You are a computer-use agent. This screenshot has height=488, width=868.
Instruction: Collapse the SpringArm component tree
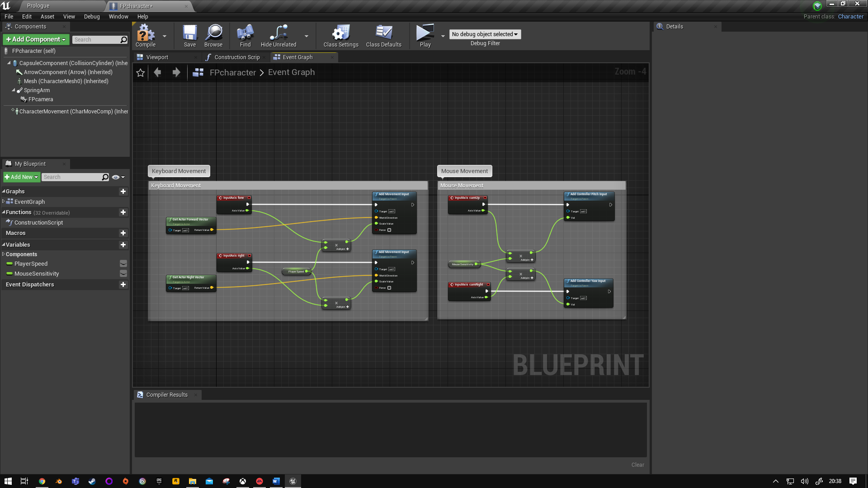[x=13, y=90]
